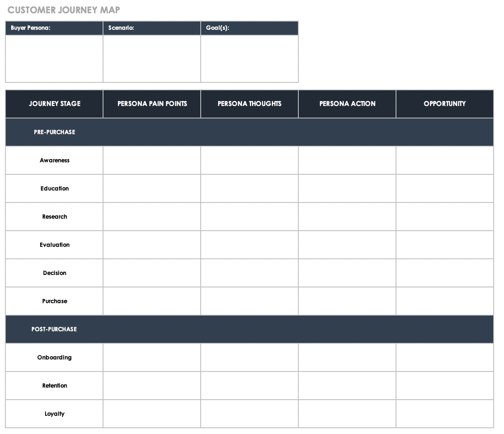Click the Awareness row label
This screenshot has height=434, width=504.
pos(55,160)
